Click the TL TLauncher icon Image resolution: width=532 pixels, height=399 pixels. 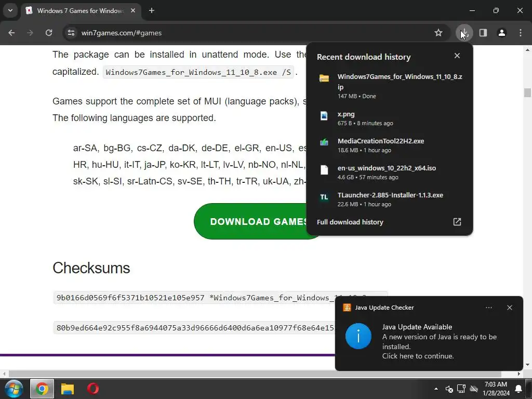[324, 197]
